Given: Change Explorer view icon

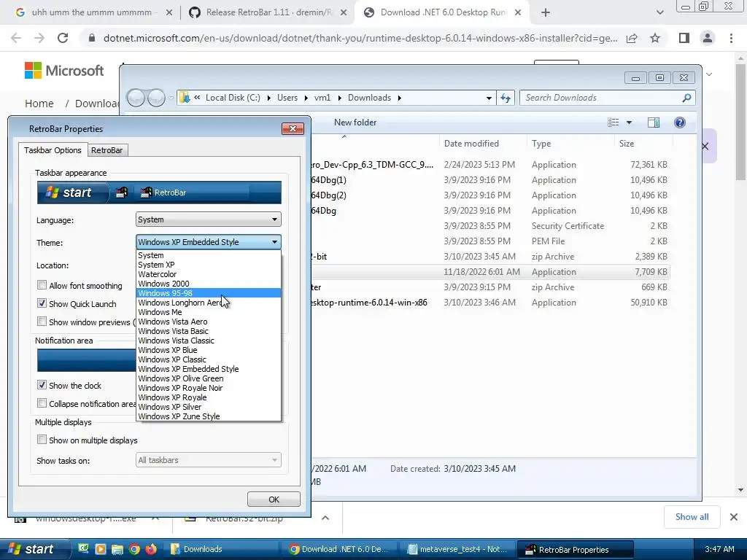Looking at the screenshot, I should pyautogui.click(x=613, y=122).
